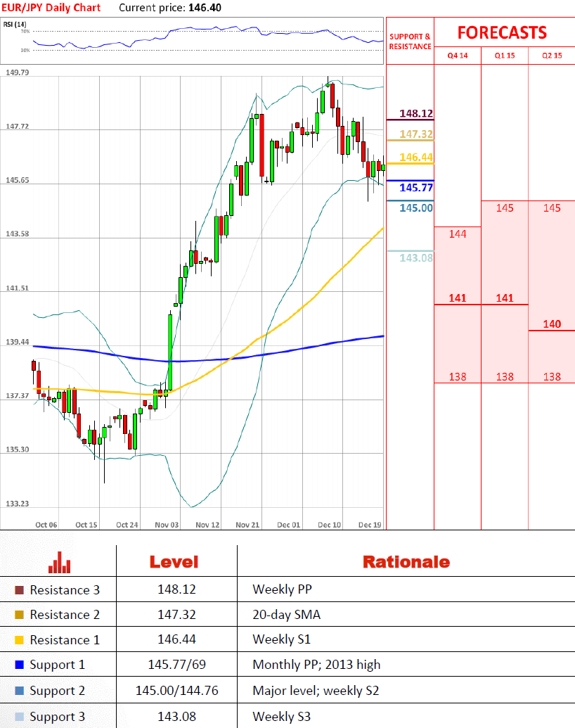This screenshot has width=575, height=728.
Task: Click the Q2 15 forecast low 138
Action: tap(552, 376)
